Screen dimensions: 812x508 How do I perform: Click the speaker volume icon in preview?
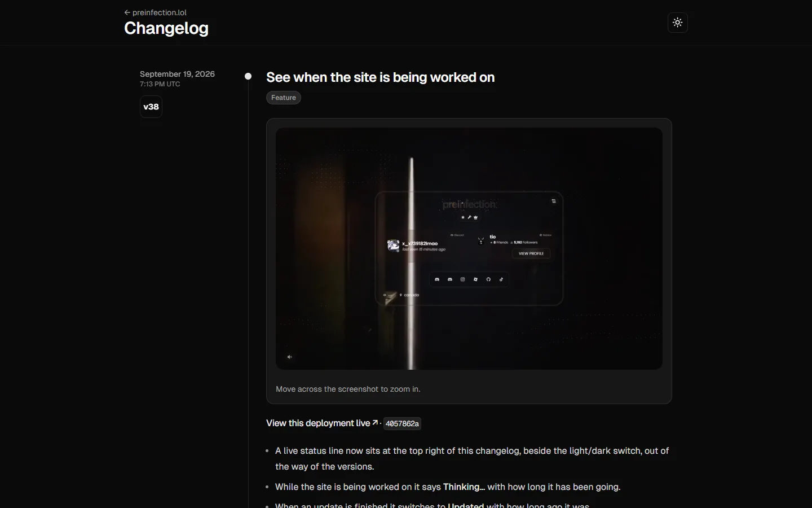[x=290, y=357]
